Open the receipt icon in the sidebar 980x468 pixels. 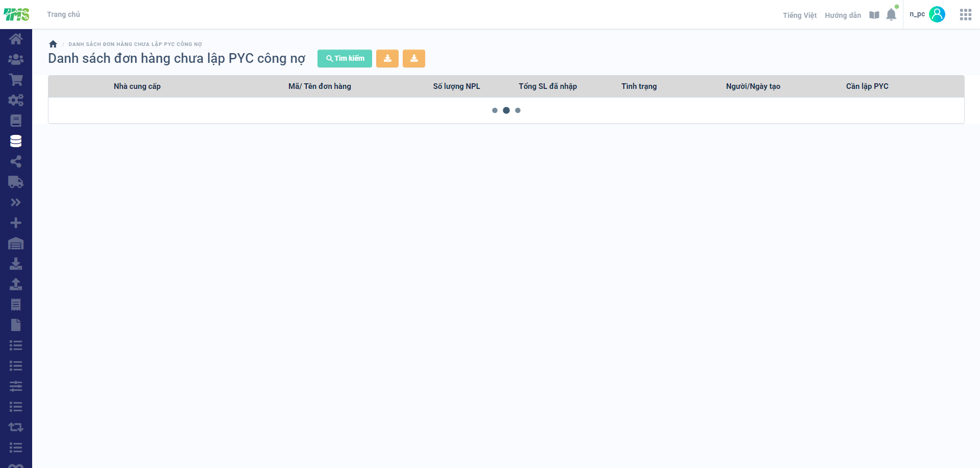point(16,305)
